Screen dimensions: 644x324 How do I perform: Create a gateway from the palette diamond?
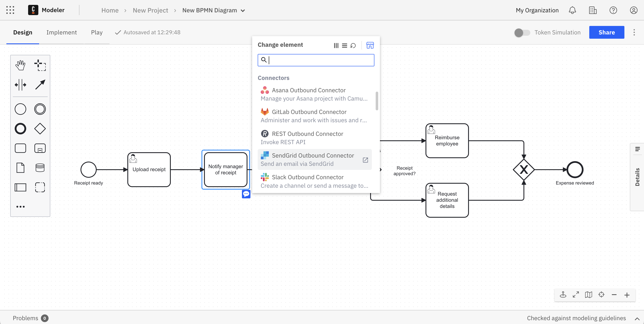coord(40,129)
